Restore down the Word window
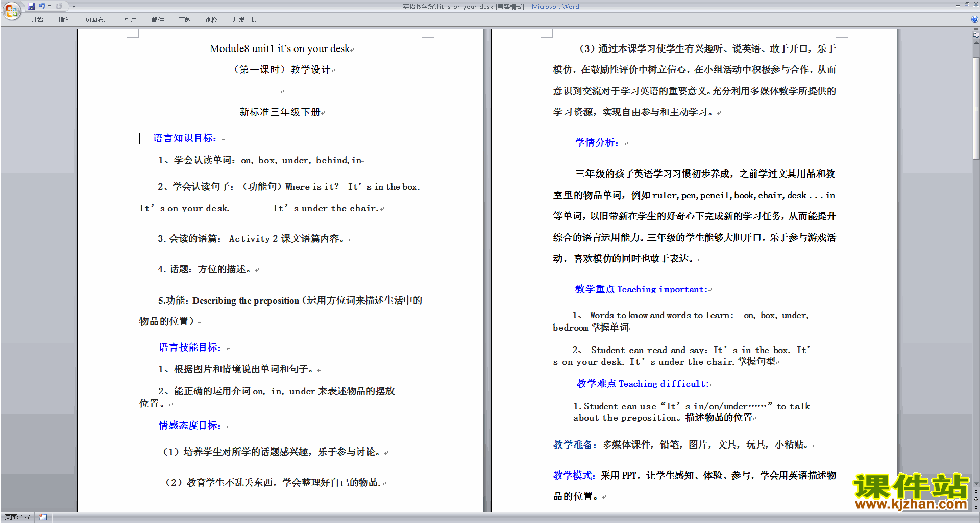The width and height of the screenshot is (980, 523). [x=967, y=5]
